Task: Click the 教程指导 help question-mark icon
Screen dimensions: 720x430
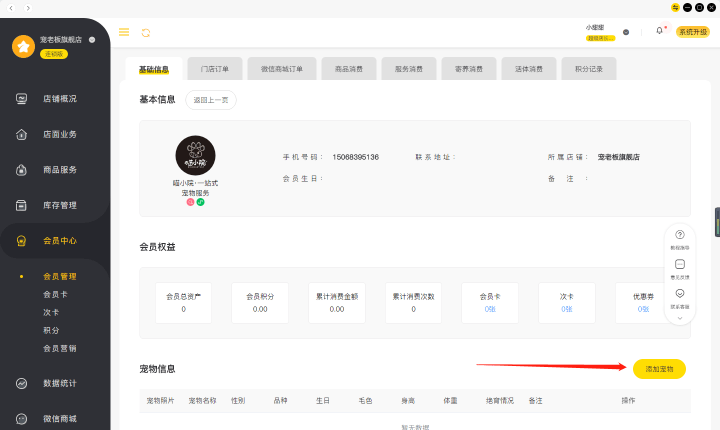Action: pyautogui.click(x=680, y=235)
